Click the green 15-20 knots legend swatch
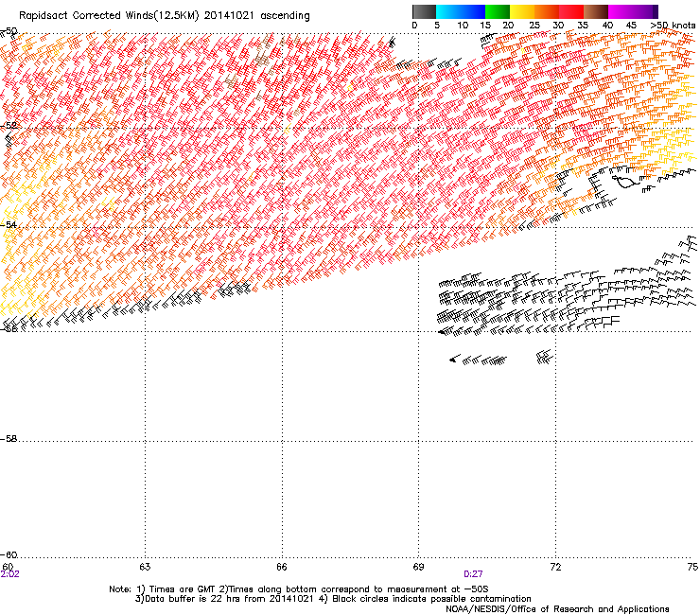Image resolution: width=700 pixels, height=615 pixels. [x=498, y=11]
